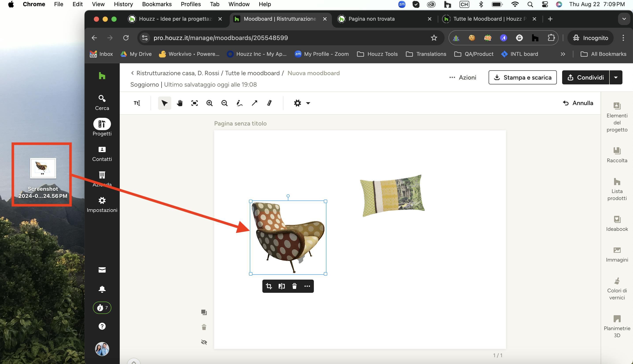This screenshot has width=633, height=364.
Task: Select the text tool in moodboard toolbar
Action: (137, 103)
